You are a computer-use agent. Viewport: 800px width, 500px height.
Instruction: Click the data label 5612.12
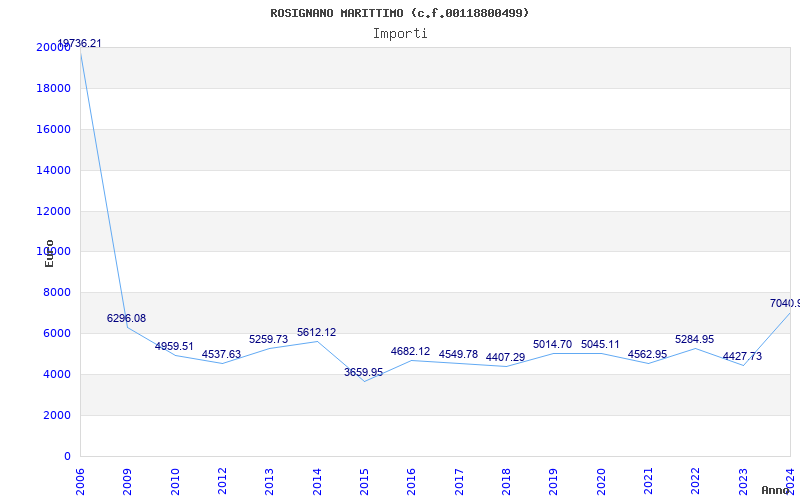pyautogui.click(x=316, y=332)
